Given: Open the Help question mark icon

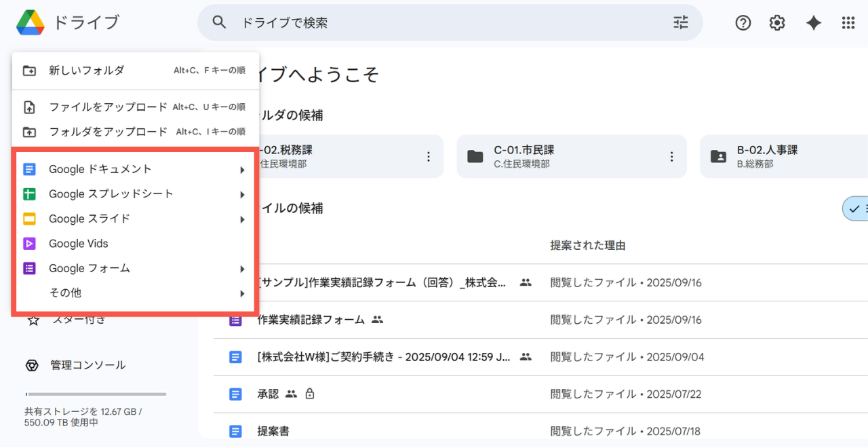Looking at the screenshot, I should 743,22.
